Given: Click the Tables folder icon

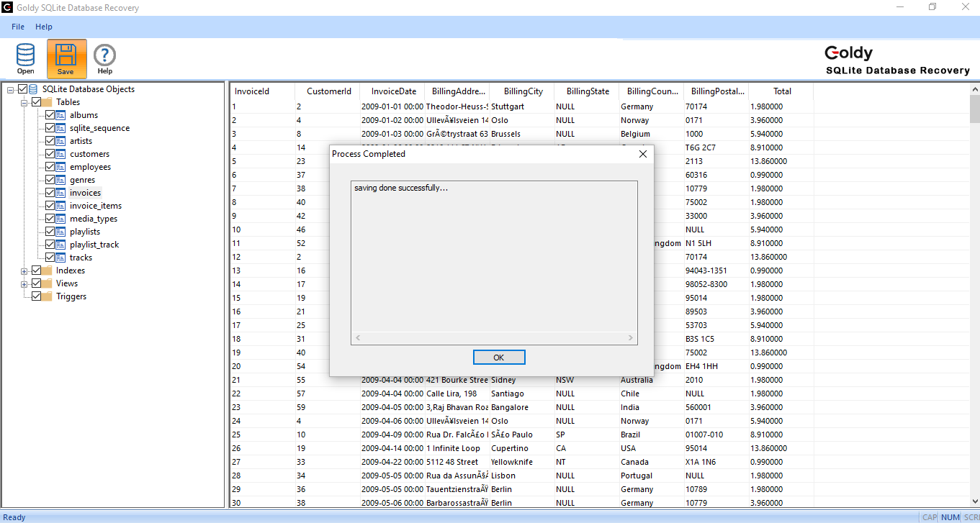Looking at the screenshot, I should 48,102.
